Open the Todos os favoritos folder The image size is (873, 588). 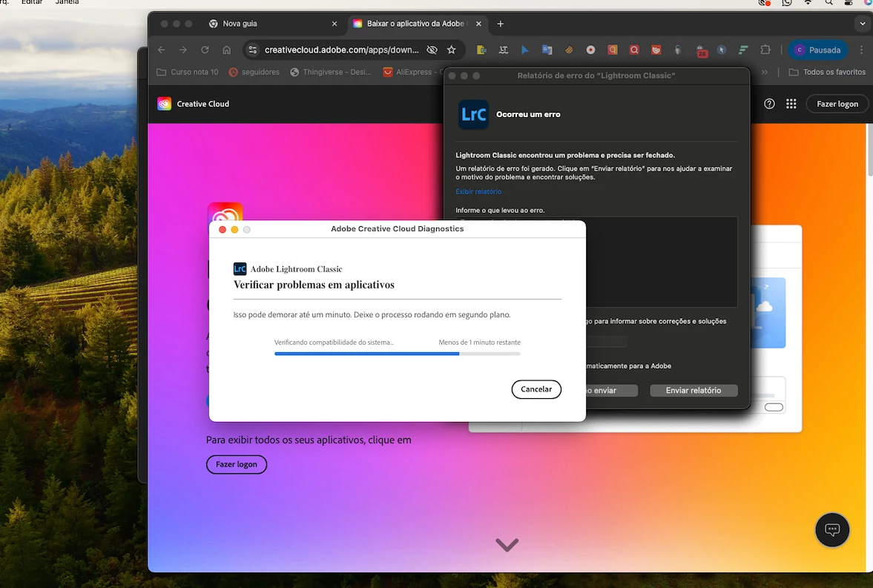click(x=827, y=72)
